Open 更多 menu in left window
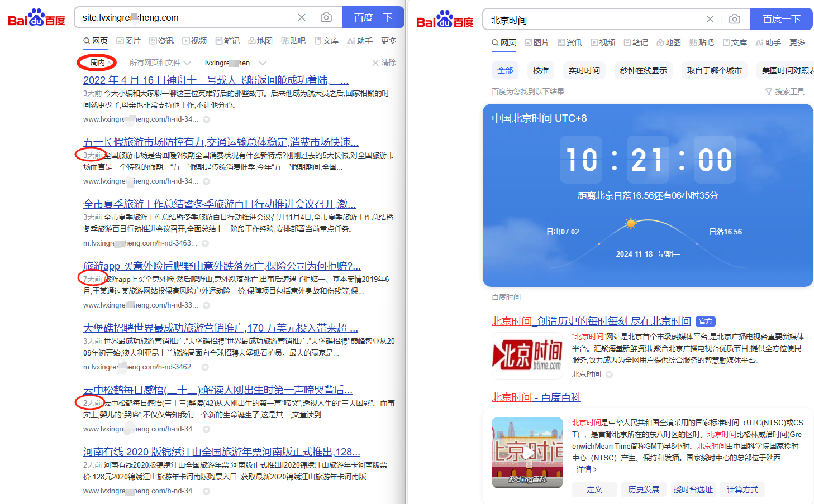Image resolution: width=814 pixels, height=504 pixels. (x=389, y=41)
